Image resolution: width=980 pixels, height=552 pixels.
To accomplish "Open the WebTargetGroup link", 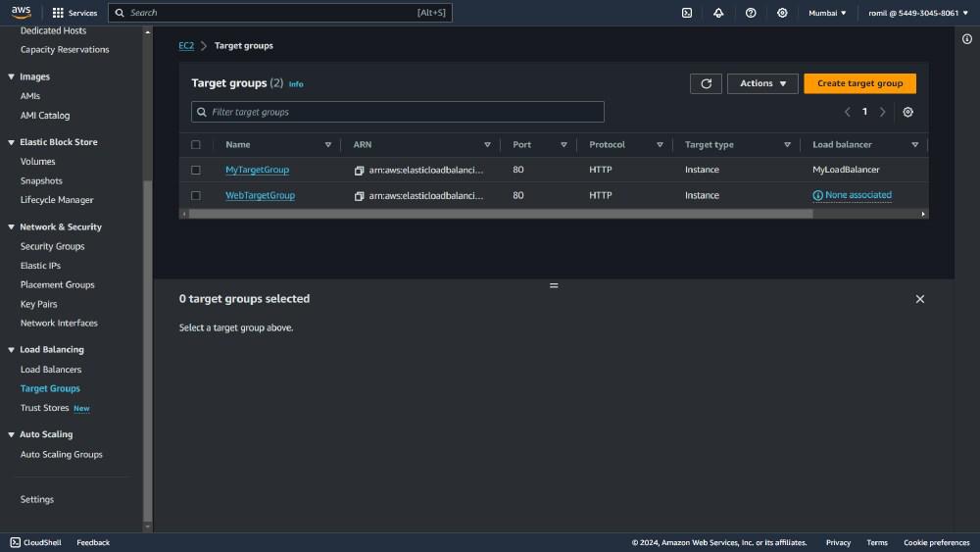I will click(260, 195).
